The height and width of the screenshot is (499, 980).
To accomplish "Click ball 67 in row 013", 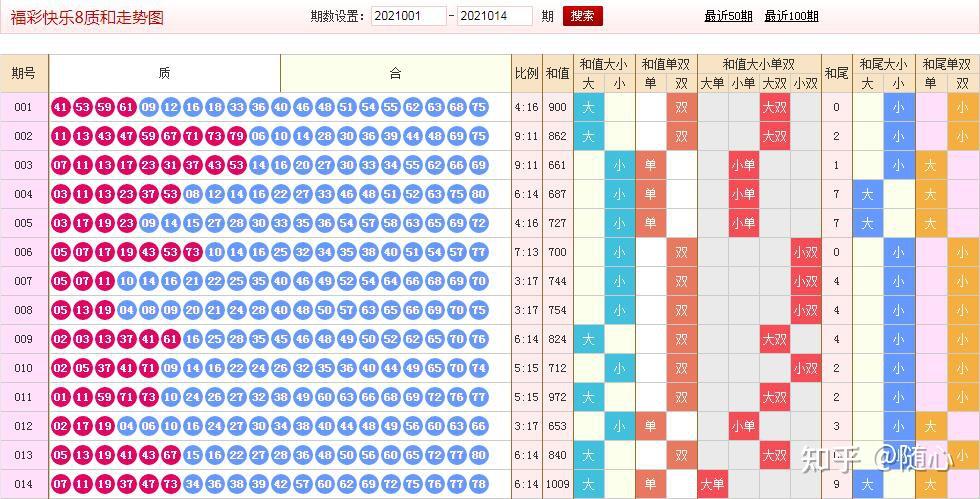I will point(171,455).
